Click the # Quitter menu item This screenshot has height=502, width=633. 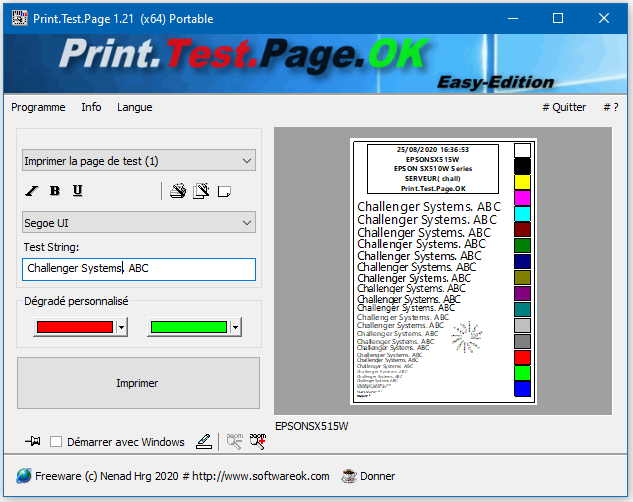pos(564,107)
